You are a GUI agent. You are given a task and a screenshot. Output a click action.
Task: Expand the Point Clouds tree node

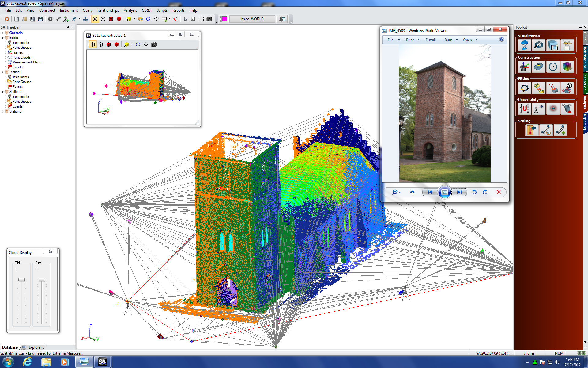tap(5, 57)
